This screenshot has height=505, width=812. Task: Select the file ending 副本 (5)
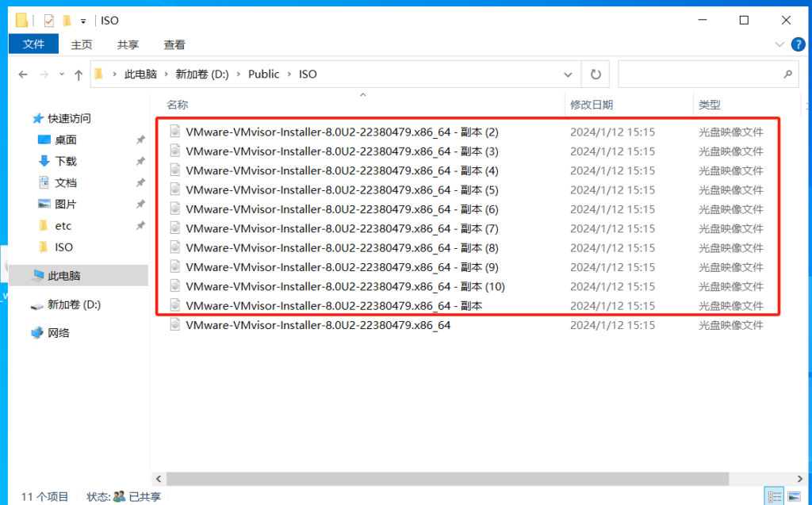[x=342, y=190]
